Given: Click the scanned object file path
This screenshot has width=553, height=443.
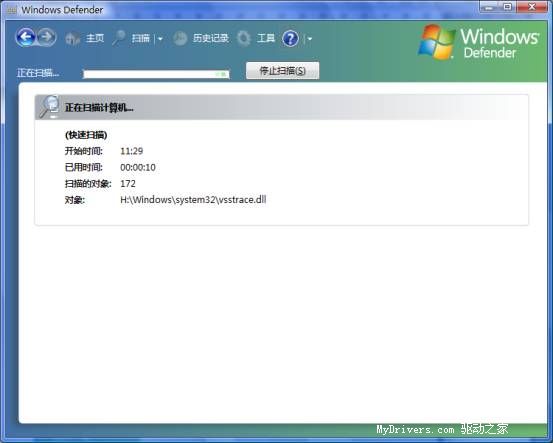Looking at the screenshot, I should click(x=193, y=200).
